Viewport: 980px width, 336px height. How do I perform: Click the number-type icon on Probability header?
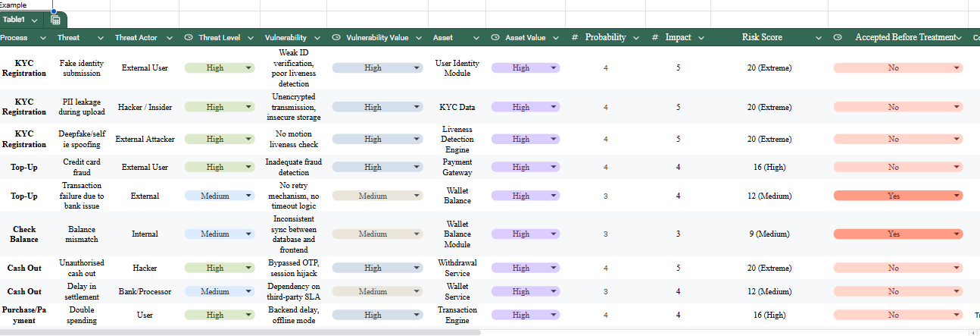click(575, 37)
